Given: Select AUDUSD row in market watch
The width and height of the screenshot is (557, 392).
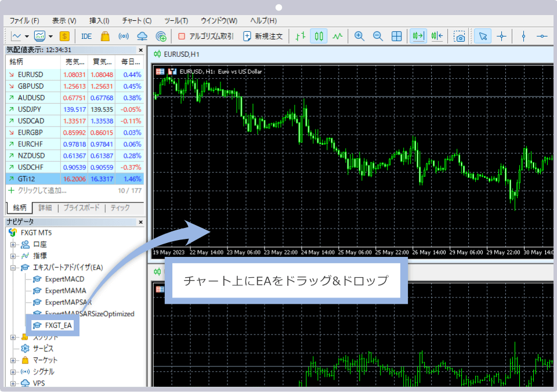Looking at the screenshot, I should click(x=75, y=97).
